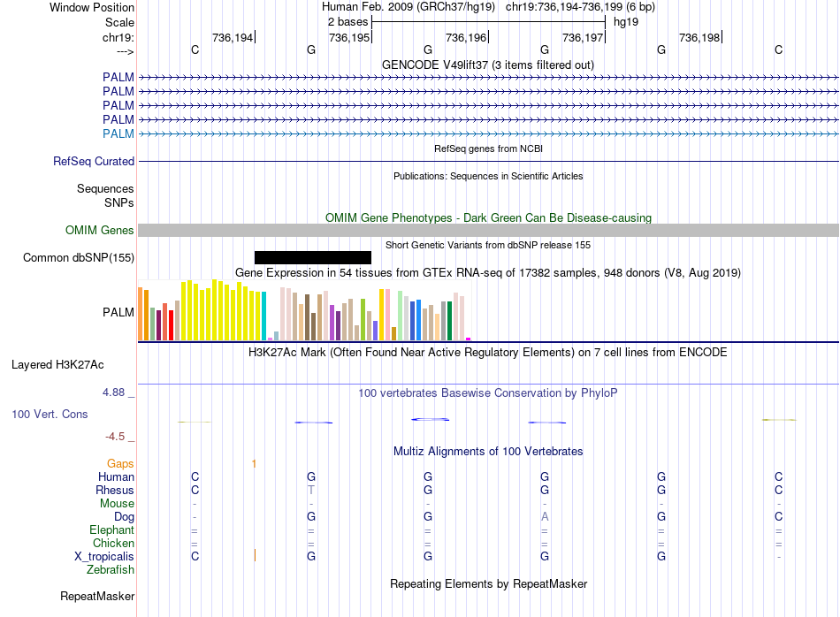Click the Scale track label
840x617 pixels.
point(119,22)
